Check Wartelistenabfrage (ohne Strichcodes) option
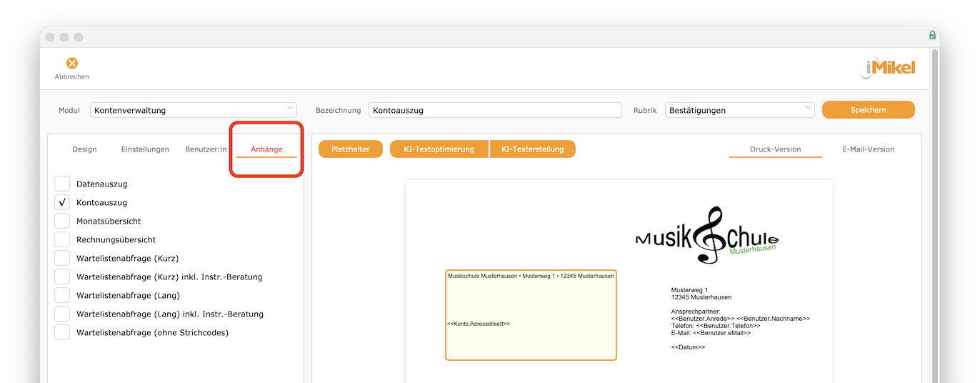Screen dimensions: 980x383 (x=63, y=332)
